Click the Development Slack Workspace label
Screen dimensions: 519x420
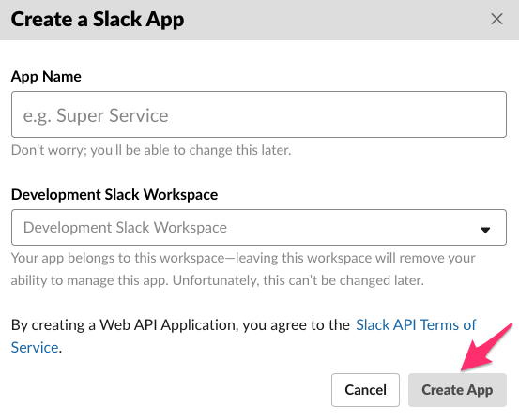(114, 194)
